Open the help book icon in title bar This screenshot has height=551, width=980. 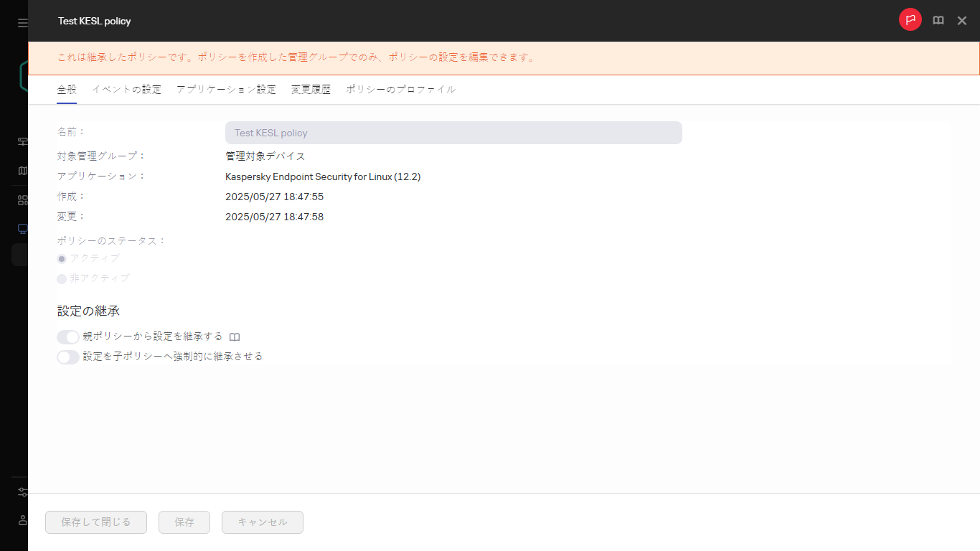(938, 21)
